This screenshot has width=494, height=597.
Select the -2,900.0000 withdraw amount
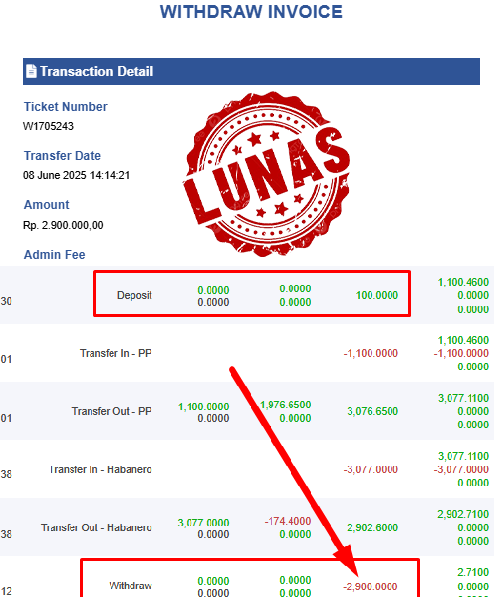pos(371,586)
